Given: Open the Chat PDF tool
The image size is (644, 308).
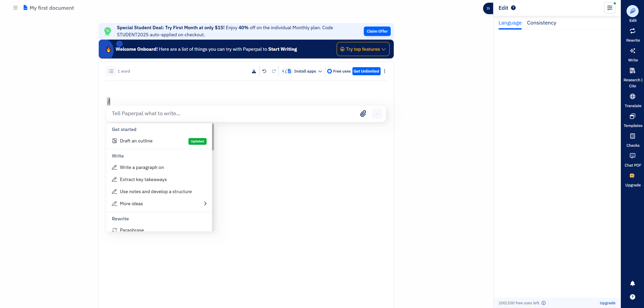Looking at the screenshot, I should [633, 160].
